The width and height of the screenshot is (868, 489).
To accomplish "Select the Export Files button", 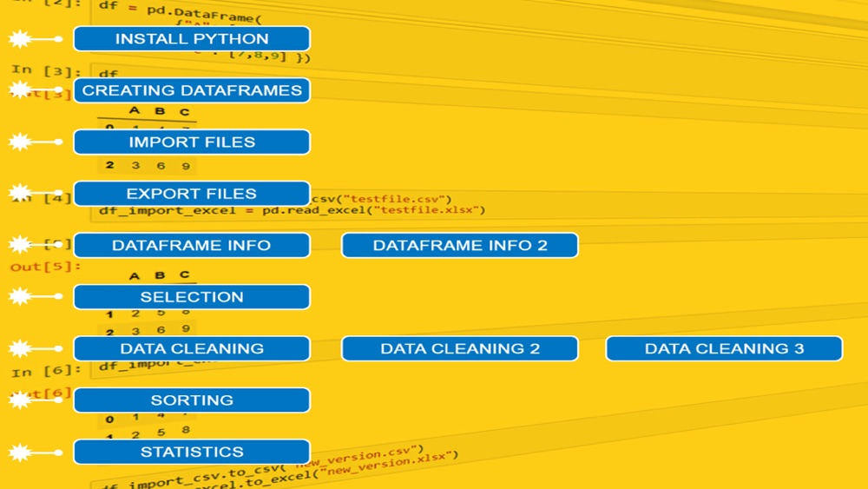I will pos(192,194).
